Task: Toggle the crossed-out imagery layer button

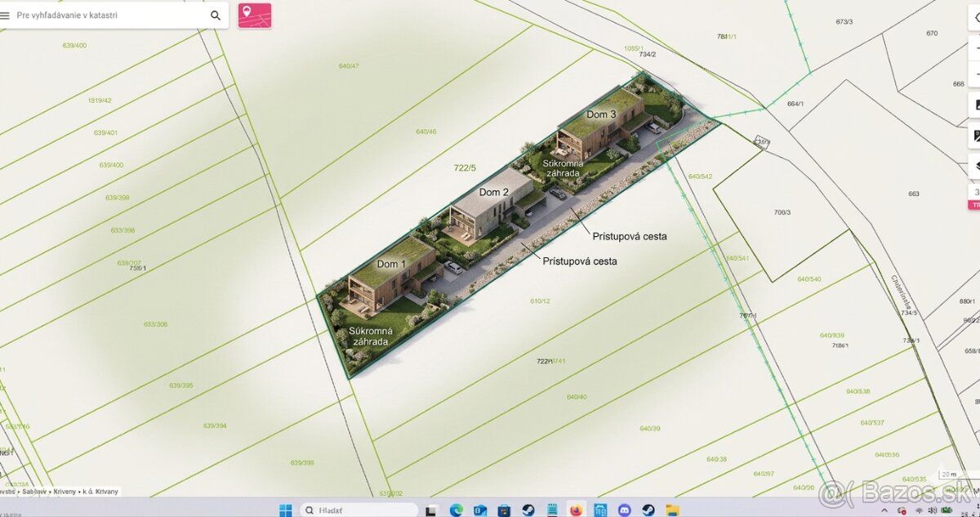Action: [x=976, y=135]
